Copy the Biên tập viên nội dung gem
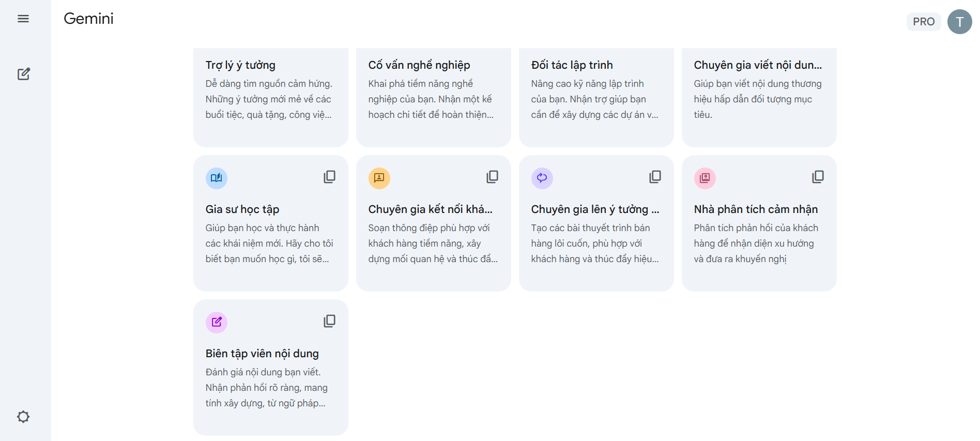980x441 pixels. tap(329, 321)
